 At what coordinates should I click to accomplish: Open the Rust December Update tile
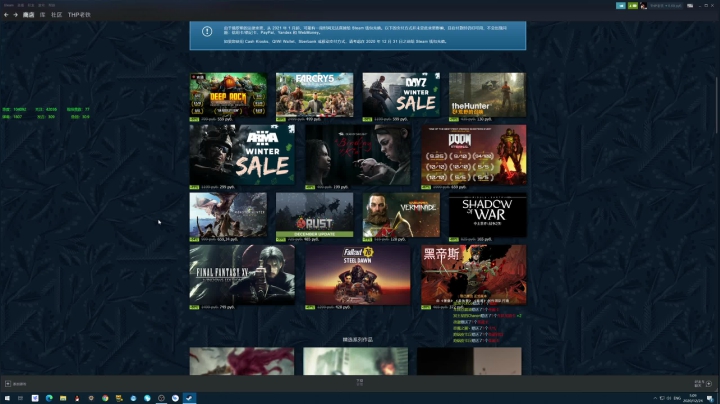(x=315, y=214)
